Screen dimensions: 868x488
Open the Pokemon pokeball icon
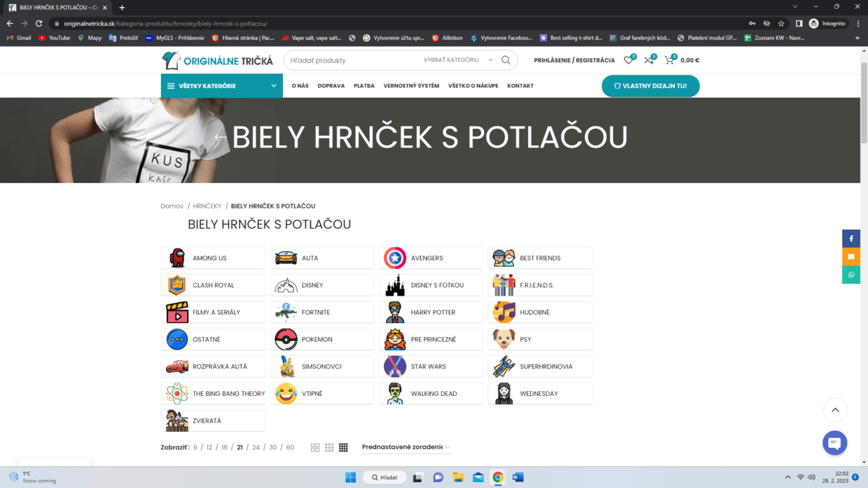click(x=286, y=339)
